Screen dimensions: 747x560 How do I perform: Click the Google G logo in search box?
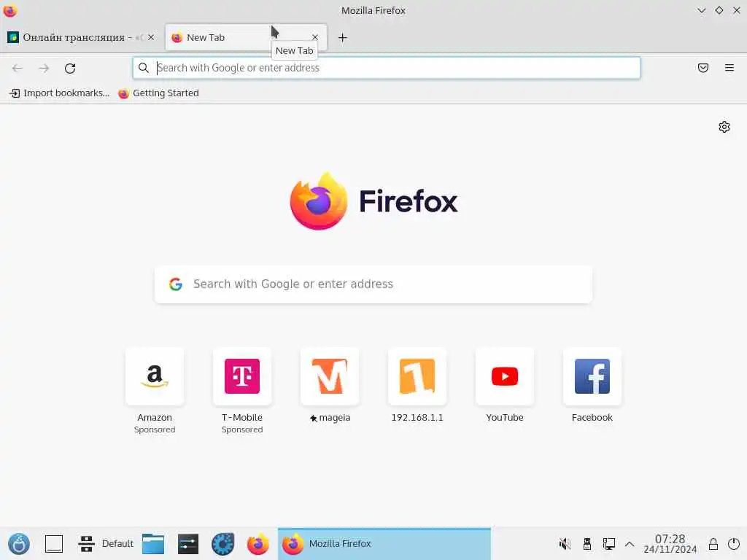[x=176, y=284]
